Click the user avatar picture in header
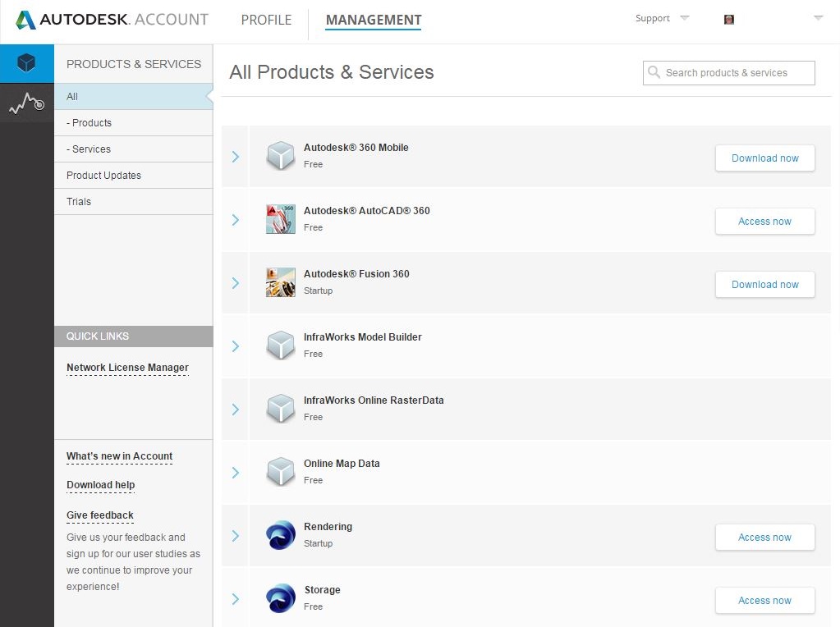 point(728,20)
